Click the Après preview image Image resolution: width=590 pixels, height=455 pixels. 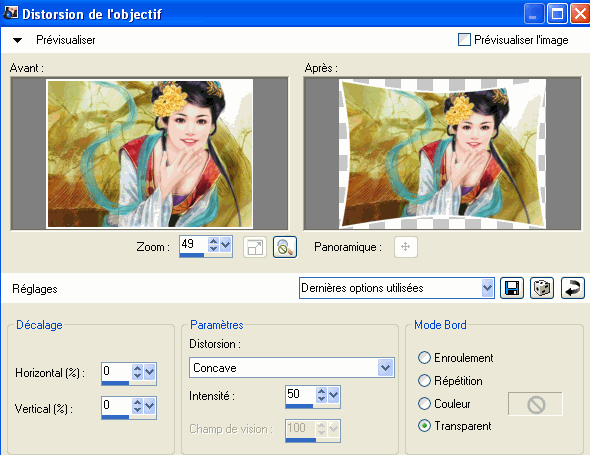tap(442, 154)
